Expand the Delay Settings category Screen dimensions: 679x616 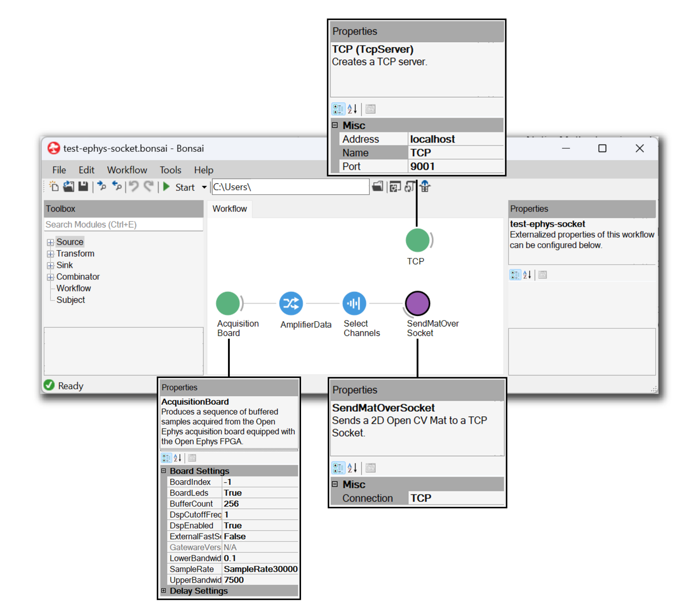tap(164, 591)
